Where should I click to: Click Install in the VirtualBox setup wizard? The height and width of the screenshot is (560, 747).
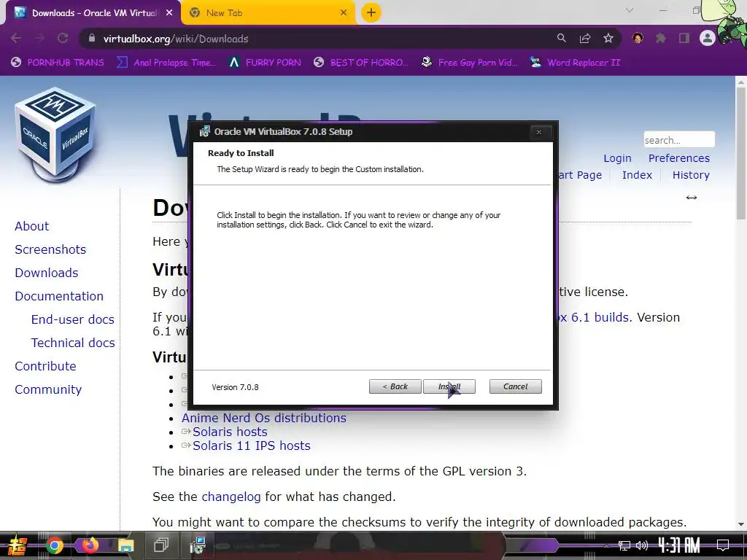point(449,386)
